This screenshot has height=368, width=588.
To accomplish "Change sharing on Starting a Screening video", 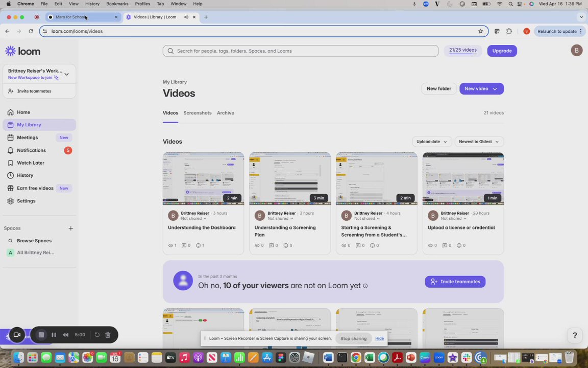I will (x=367, y=219).
